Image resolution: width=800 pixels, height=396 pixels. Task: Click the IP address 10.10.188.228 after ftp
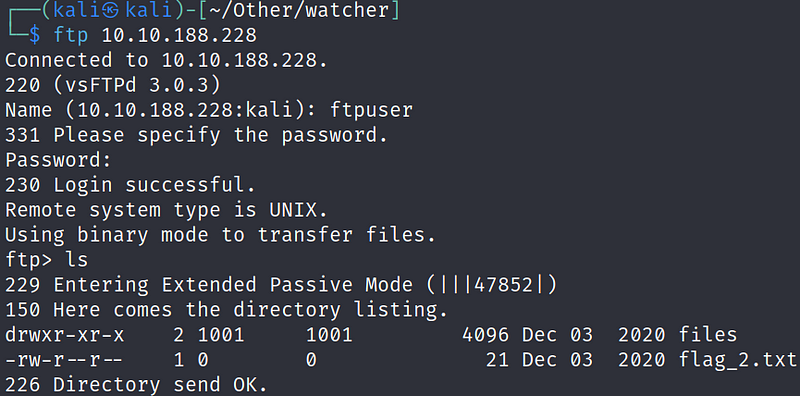pyautogui.click(x=179, y=35)
